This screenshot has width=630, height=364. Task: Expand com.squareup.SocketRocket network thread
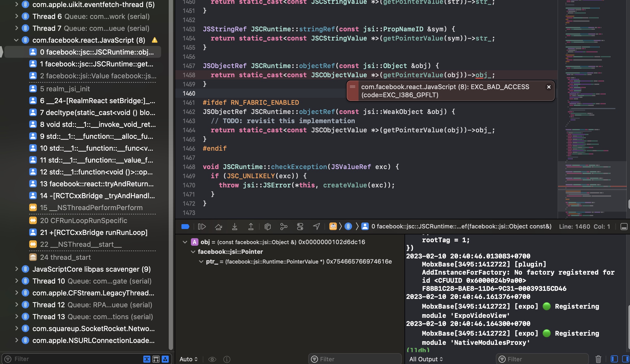16,328
